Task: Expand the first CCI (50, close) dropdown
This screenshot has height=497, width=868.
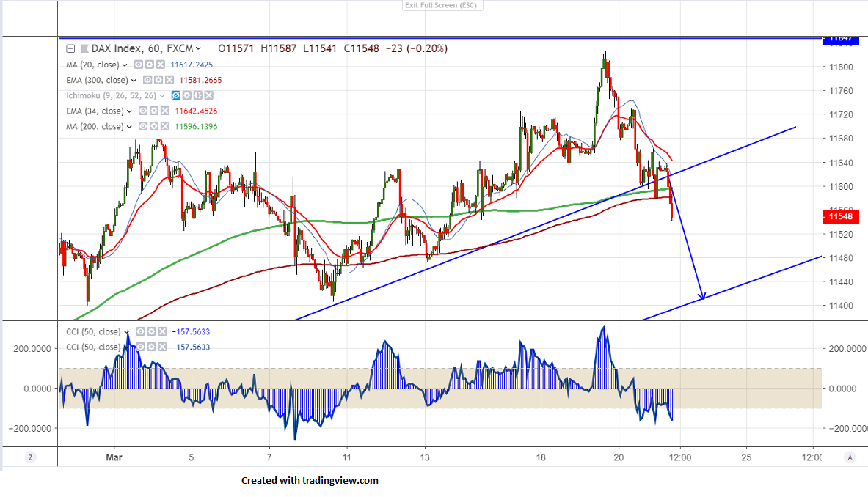Action: [127, 332]
